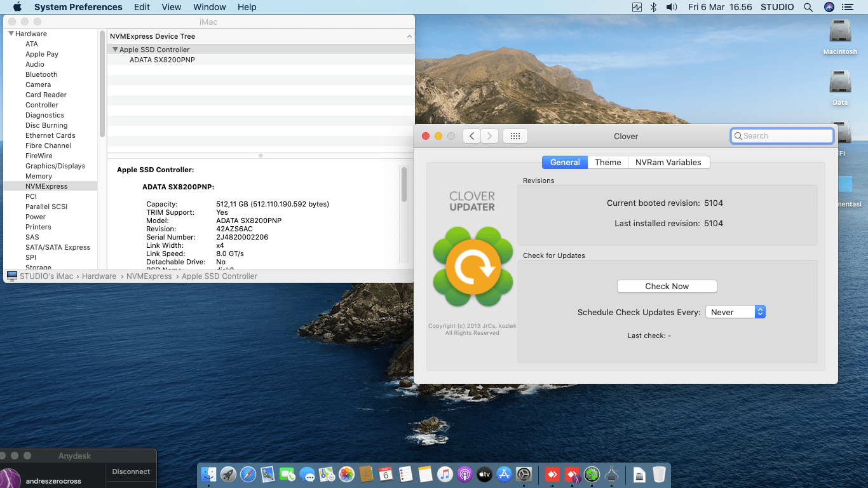Open Notification Center list icon

pos(847,7)
